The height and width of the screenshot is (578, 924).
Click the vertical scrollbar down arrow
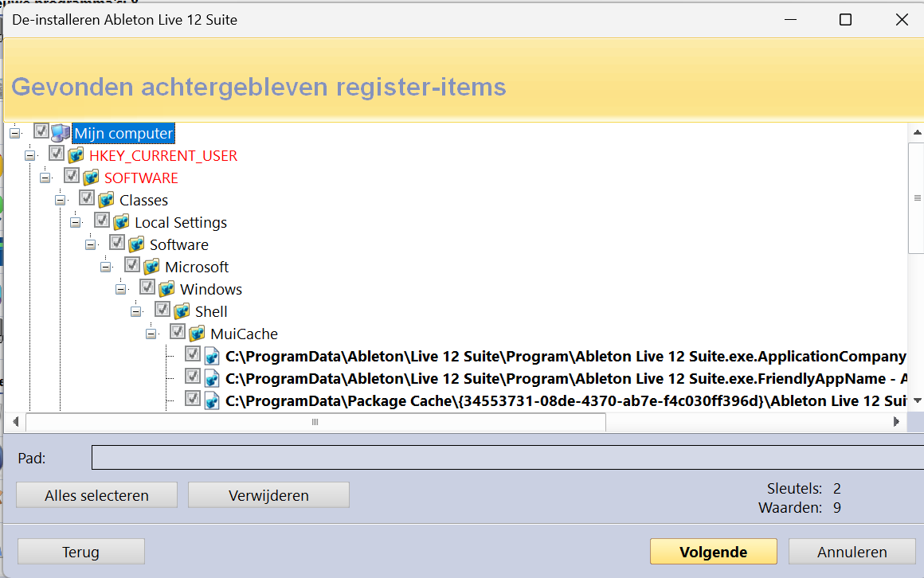pyautogui.click(x=917, y=400)
